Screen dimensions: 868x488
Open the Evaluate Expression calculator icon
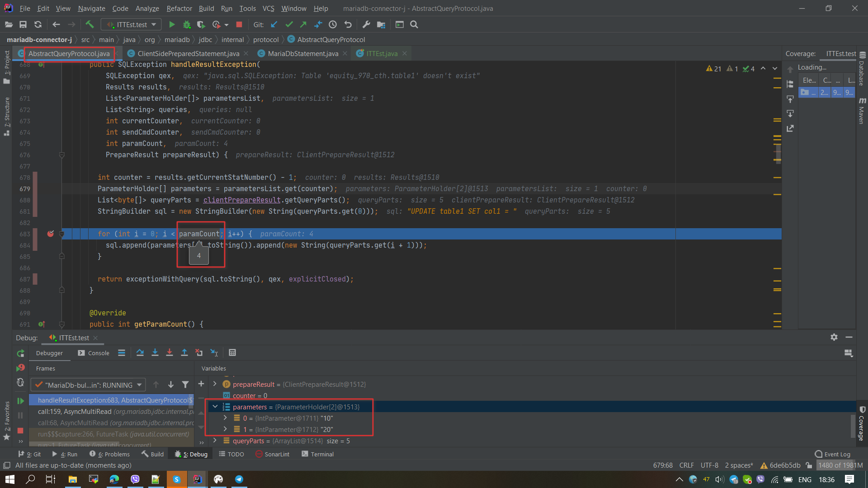coord(232,353)
